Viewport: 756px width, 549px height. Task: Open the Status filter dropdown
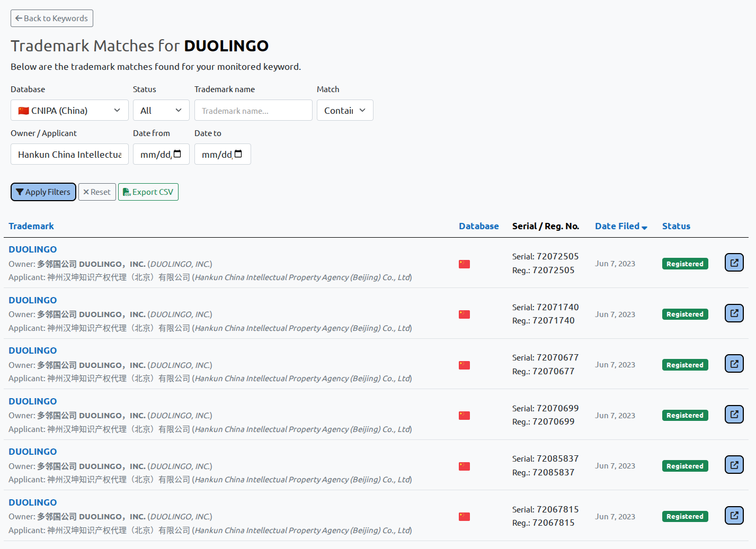click(x=161, y=111)
